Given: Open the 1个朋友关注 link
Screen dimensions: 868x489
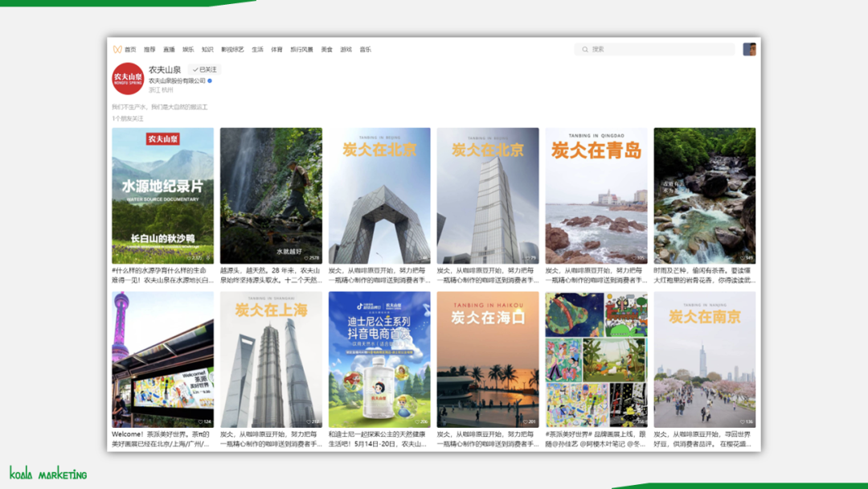Looking at the screenshot, I should click(127, 118).
